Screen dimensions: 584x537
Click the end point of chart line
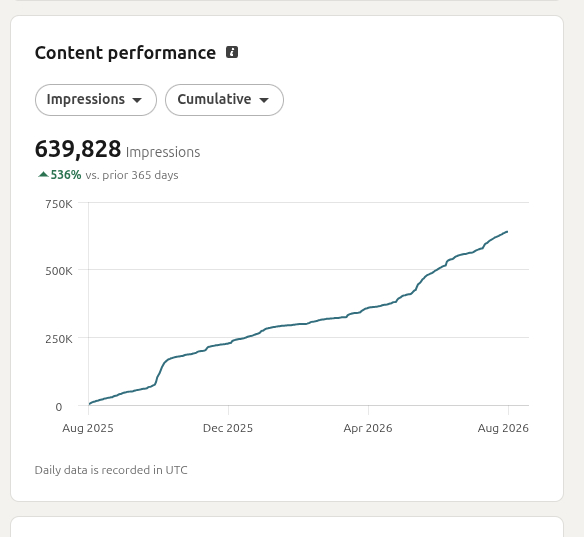coord(507,232)
